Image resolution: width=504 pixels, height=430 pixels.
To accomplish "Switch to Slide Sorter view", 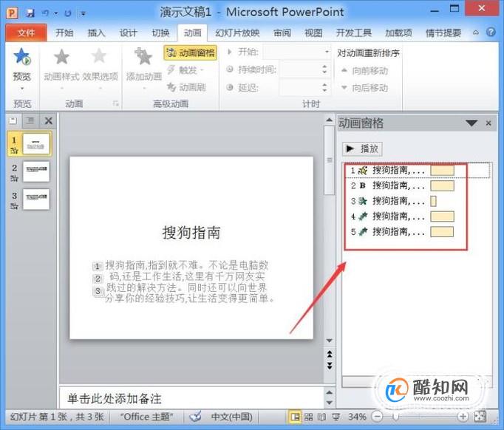I will [x=309, y=417].
